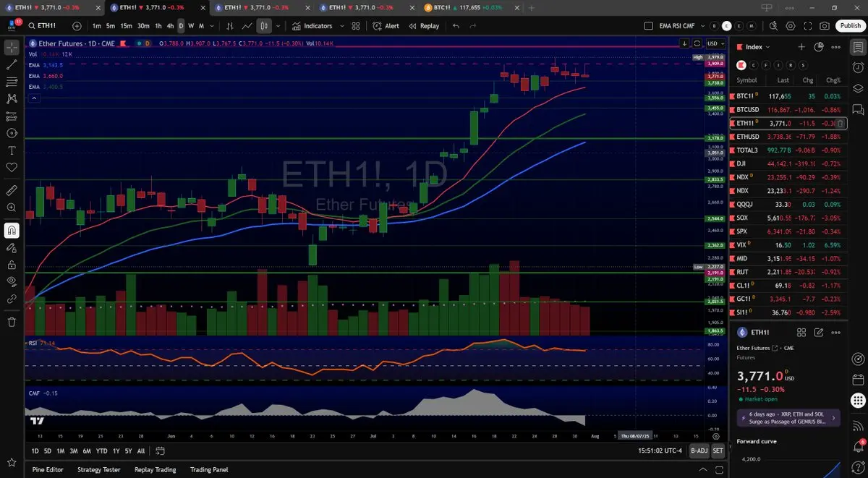Open the forecasting and measurement tools
This screenshot has height=478, width=868.
(12, 116)
